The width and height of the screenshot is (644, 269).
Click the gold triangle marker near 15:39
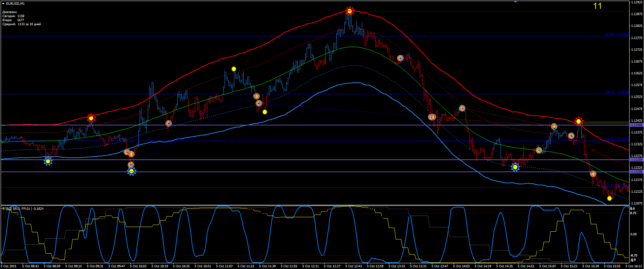tap(593, 174)
